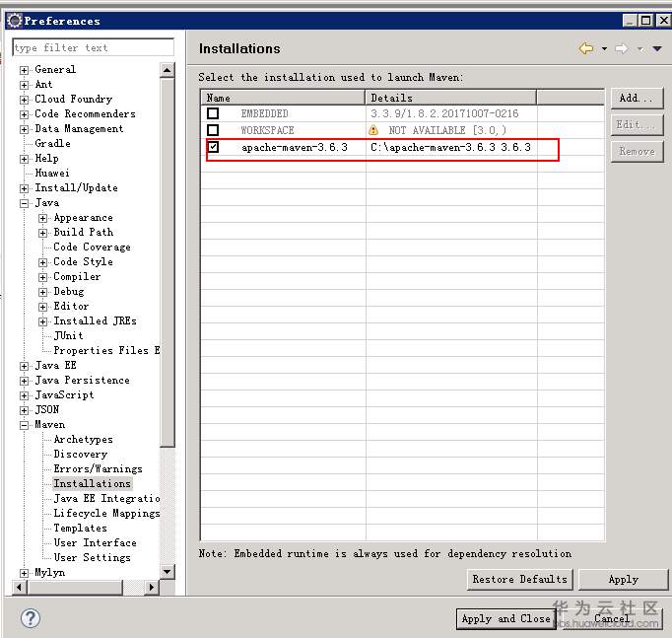The image size is (672, 638).
Task: Select User Settings under Maven
Action: [92, 557]
